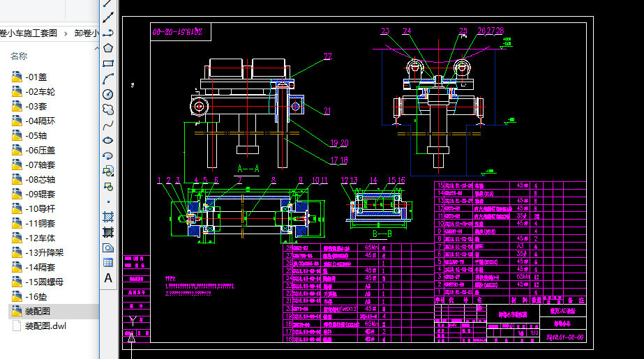Select the Polygon drawing tool
The width and height of the screenshot is (644, 359).
pyautogui.click(x=108, y=48)
